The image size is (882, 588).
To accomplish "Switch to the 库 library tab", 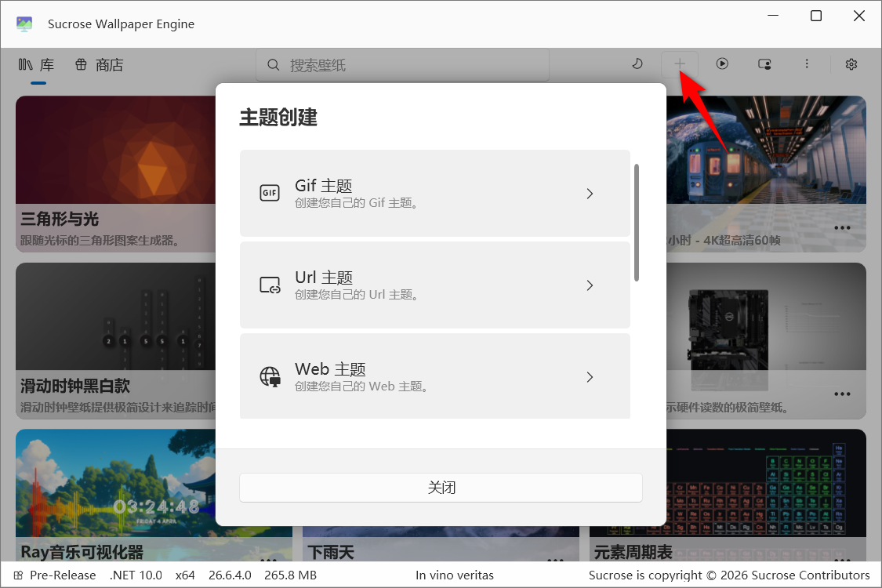I will click(37, 65).
